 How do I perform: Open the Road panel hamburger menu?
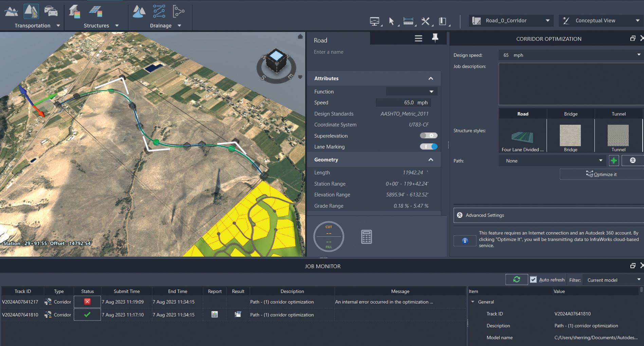tap(418, 38)
